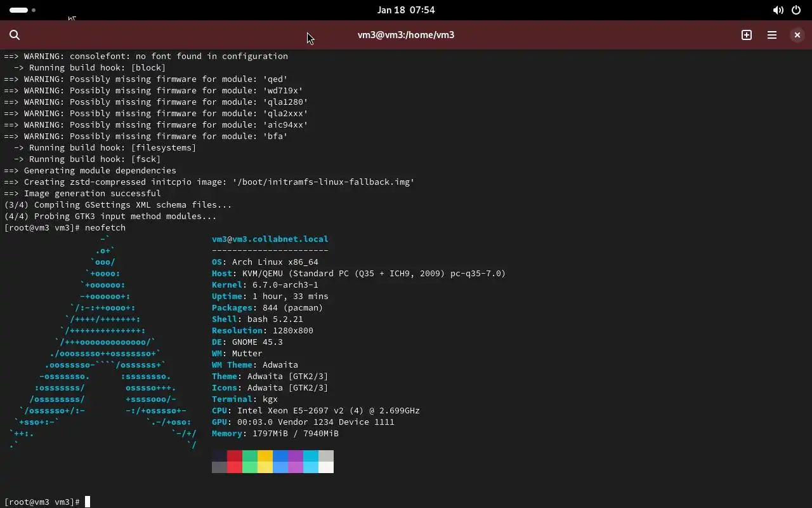The height and width of the screenshot is (508, 812).
Task: Click the initramfs-linux-fallback.img path line
Action: point(209,182)
